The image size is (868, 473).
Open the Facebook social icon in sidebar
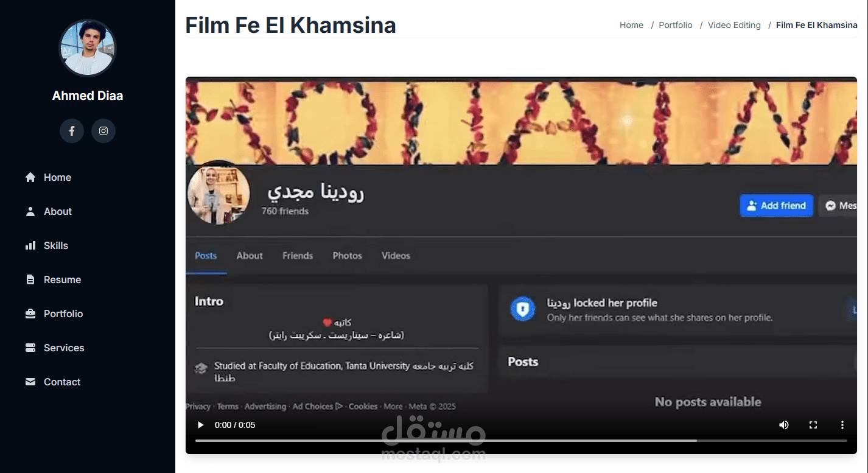[x=71, y=131]
